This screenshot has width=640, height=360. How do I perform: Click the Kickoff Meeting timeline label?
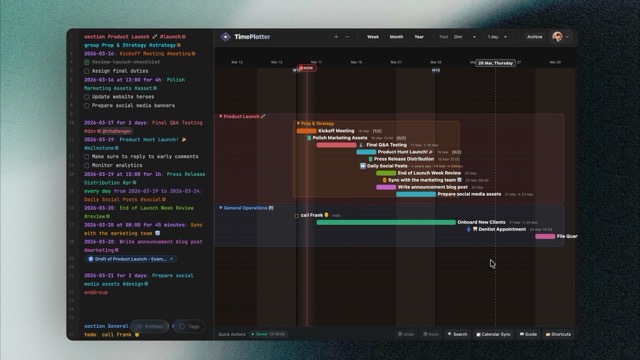point(336,131)
